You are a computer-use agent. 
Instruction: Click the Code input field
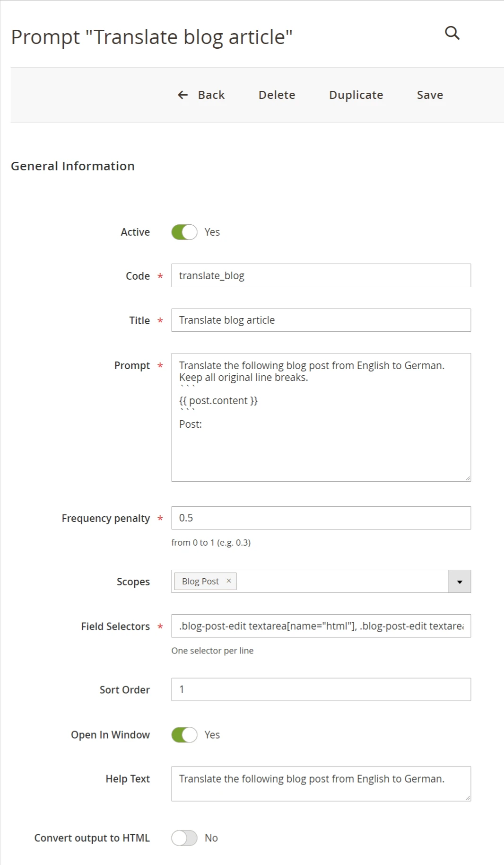click(321, 276)
